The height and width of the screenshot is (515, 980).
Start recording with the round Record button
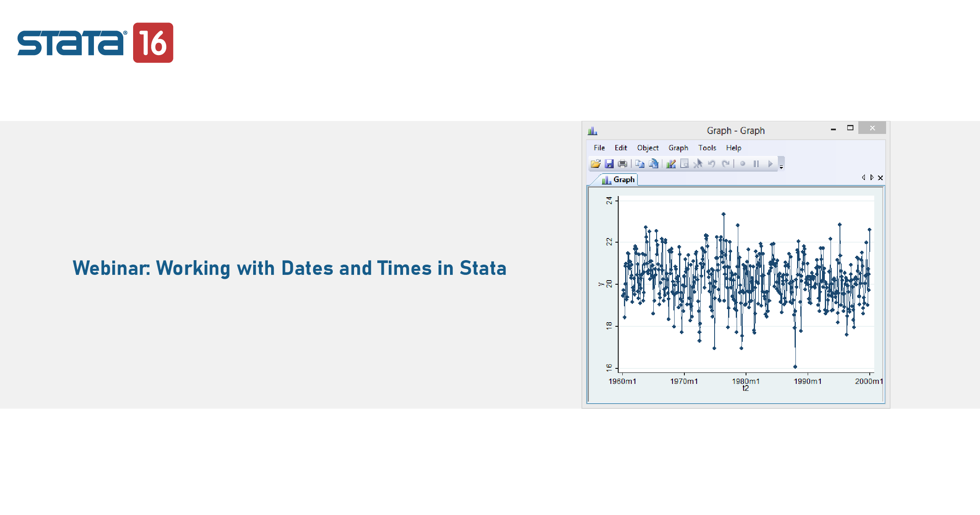743,164
